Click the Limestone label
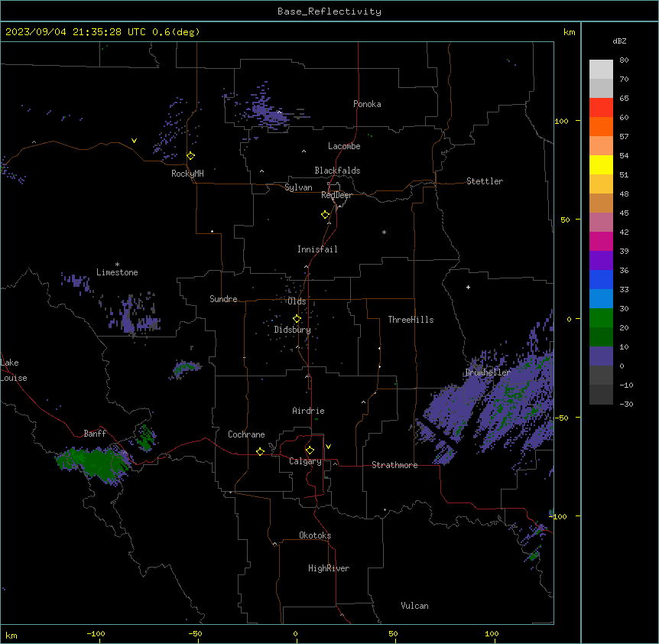The image size is (659, 644). coord(117,272)
